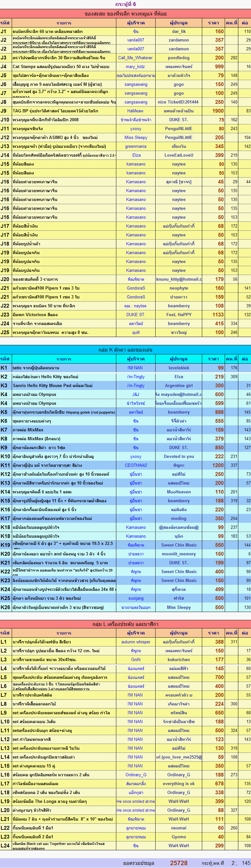251x868 pixels.
Task: Click the price 999 in row J4
Action: pos(219,67)
